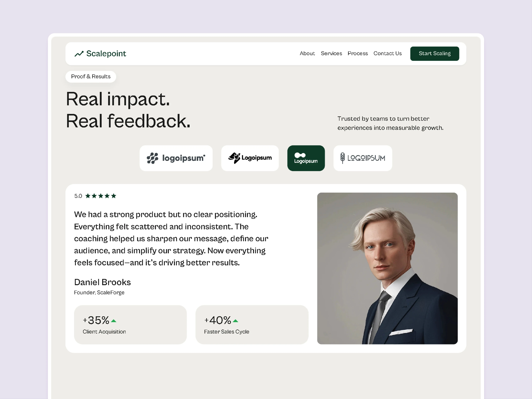Click green up arrow beside +40%

tap(235, 321)
